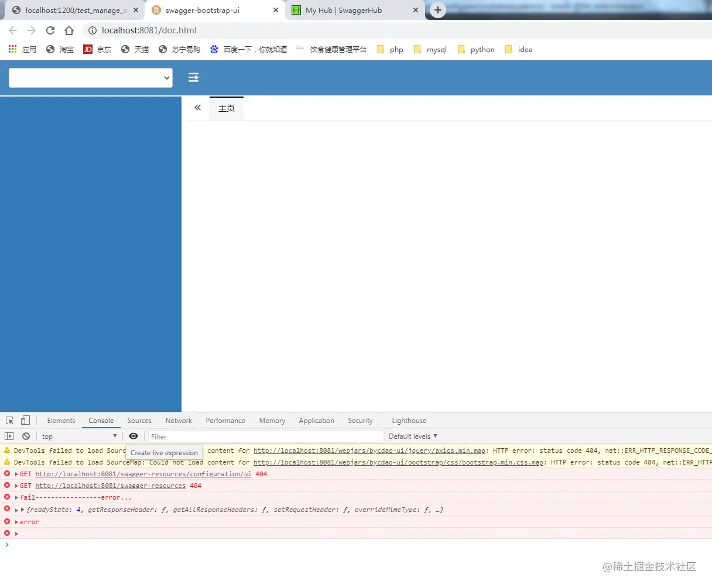The image size is (712, 588).
Task: Open the 京东 bookmark
Action: click(97, 49)
